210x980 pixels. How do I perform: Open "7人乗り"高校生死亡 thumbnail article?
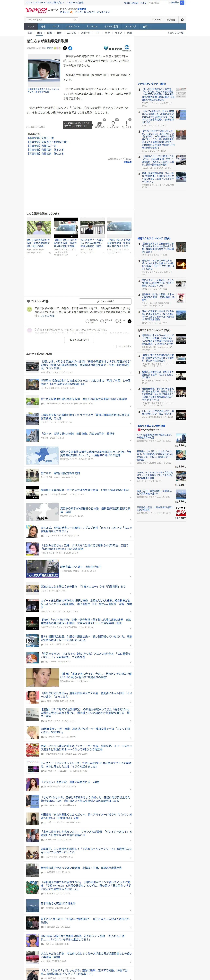(x=42, y=569)
